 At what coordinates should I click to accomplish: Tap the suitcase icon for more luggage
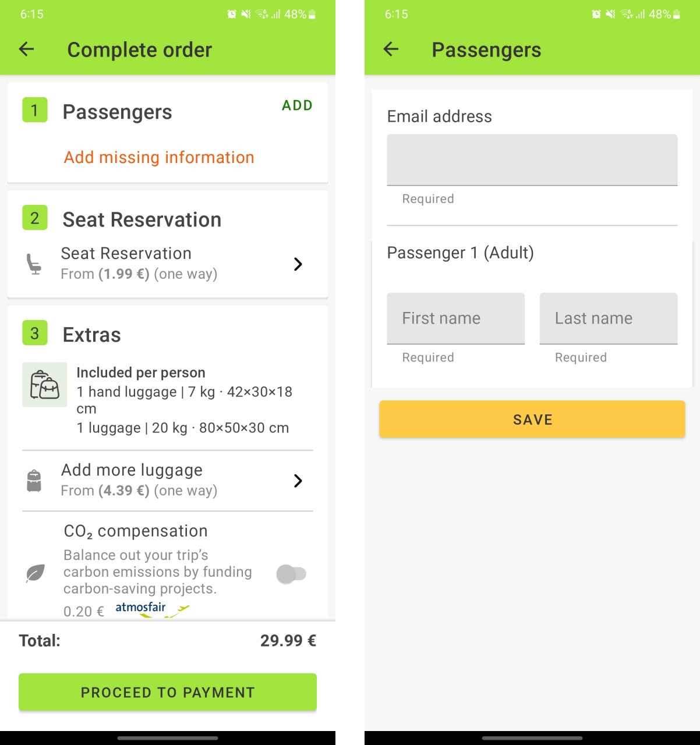34,481
